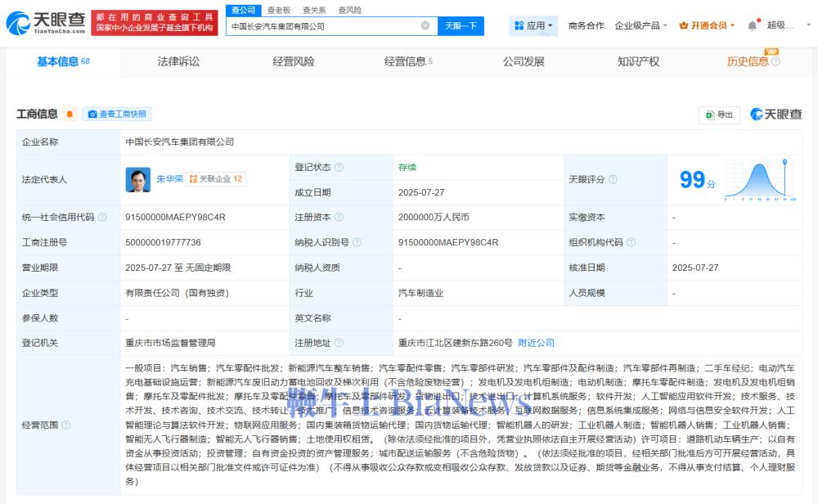Select the address 重庆市江北区建新东路260号
Image resolution: width=818 pixels, height=504 pixels.
click(456, 343)
